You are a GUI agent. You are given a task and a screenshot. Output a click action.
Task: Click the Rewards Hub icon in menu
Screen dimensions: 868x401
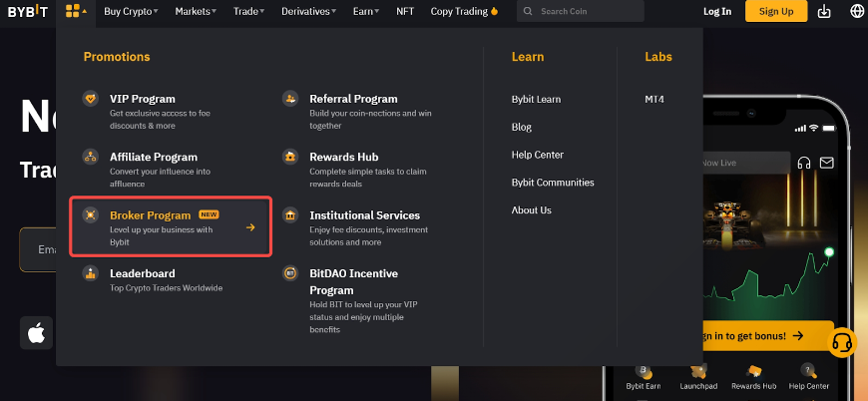pos(290,157)
